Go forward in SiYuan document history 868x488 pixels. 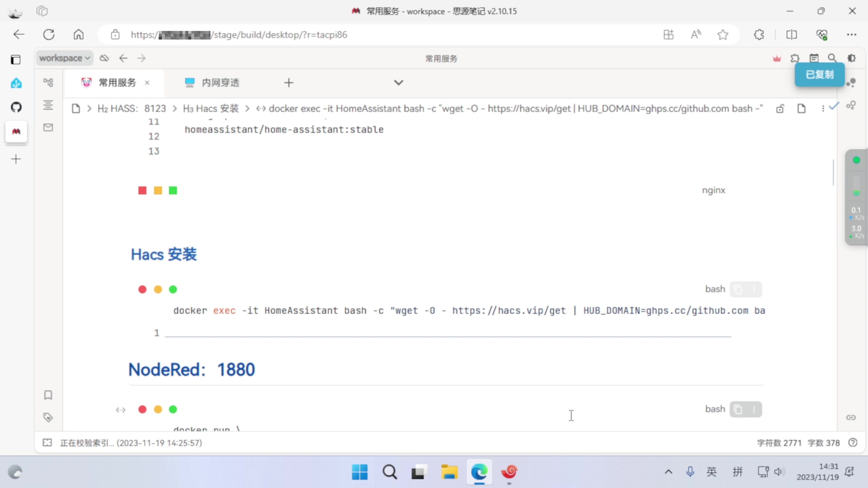tap(142, 58)
